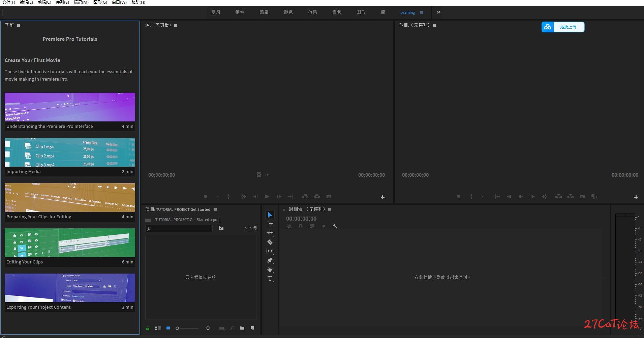Click the Extract button in Program monitor
The width and height of the screenshot is (644, 338).
570,197
